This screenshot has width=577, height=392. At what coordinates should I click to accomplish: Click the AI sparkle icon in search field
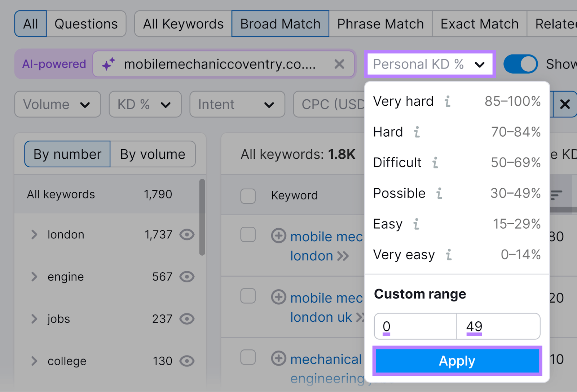click(110, 64)
